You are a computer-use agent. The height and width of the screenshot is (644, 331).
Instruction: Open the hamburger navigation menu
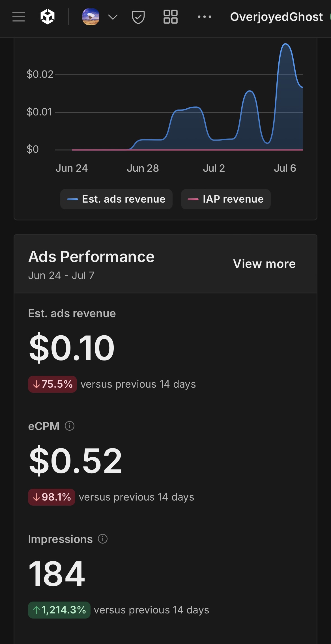click(19, 17)
